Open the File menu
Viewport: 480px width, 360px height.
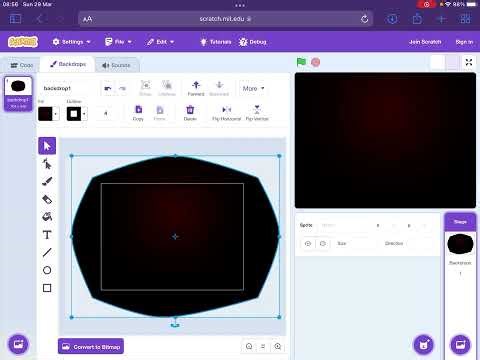118,42
